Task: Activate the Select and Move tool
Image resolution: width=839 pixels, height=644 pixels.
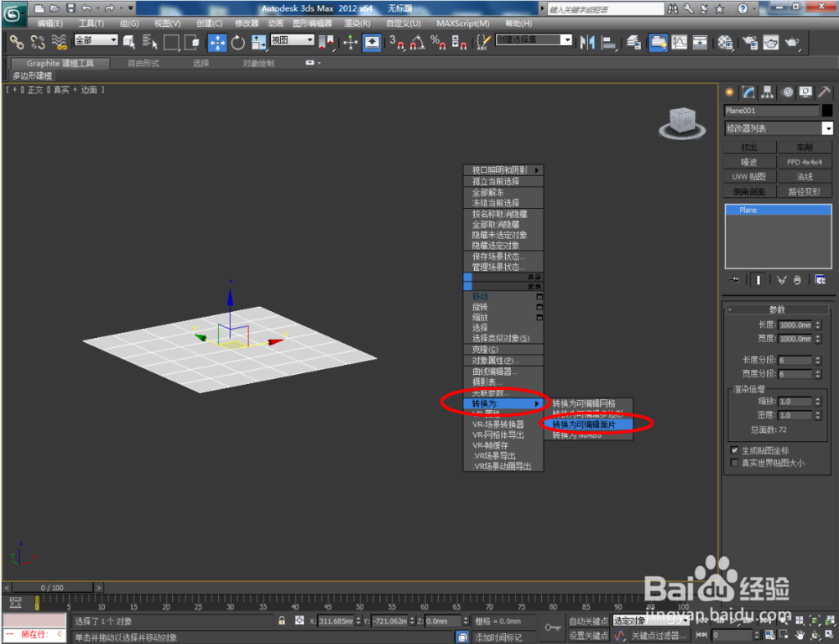Action: coord(217,43)
